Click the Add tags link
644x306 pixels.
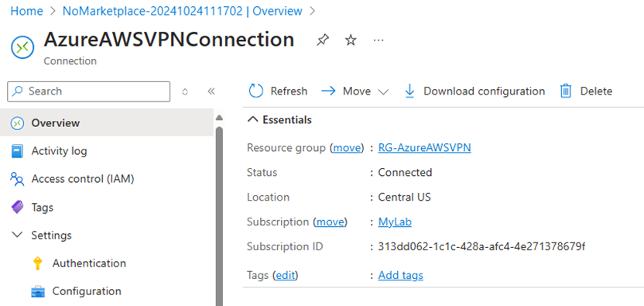[400, 275]
